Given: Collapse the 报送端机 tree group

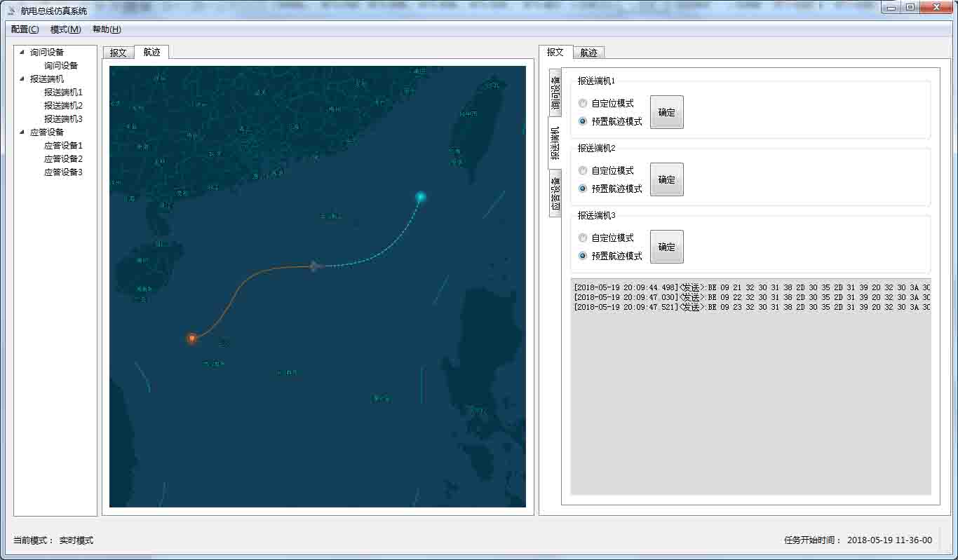Looking at the screenshot, I should (x=22, y=78).
